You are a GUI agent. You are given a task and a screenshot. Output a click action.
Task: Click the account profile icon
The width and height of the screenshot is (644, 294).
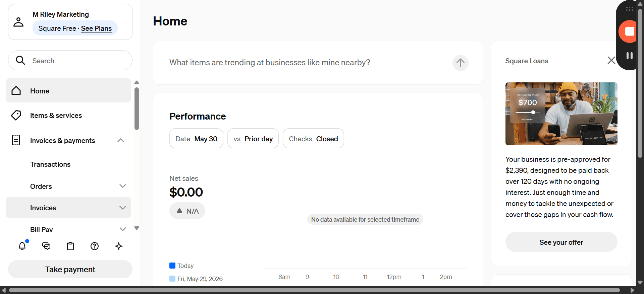click(x=18, y=22)
